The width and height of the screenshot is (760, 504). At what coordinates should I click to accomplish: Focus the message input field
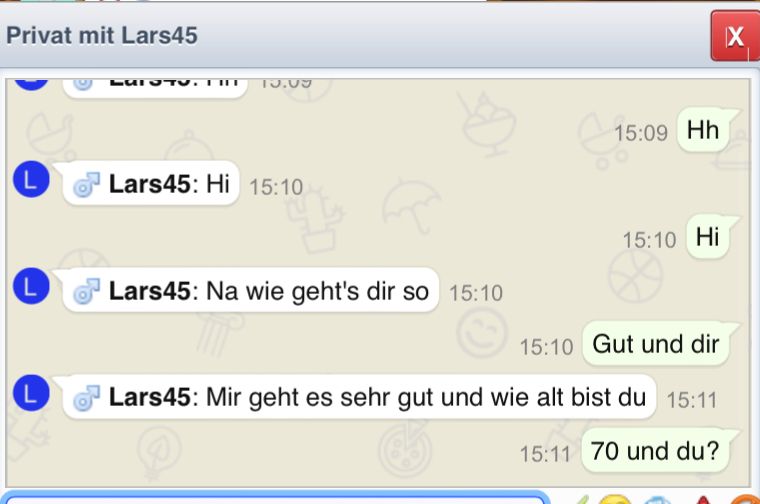(x=275, y=499)
